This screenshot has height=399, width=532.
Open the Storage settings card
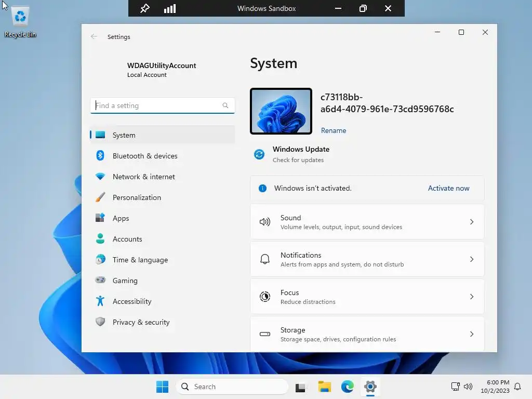[x=367, y=334]
